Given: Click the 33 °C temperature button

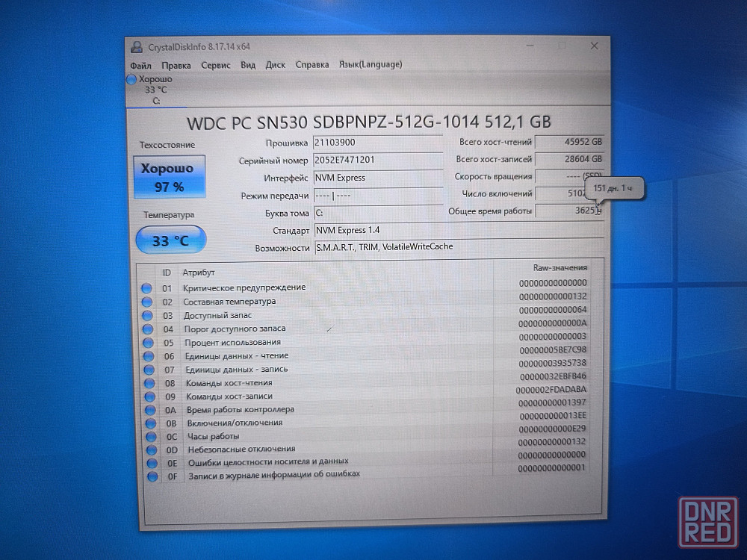Looking at the screenshot, I should (x=171, y=240).
